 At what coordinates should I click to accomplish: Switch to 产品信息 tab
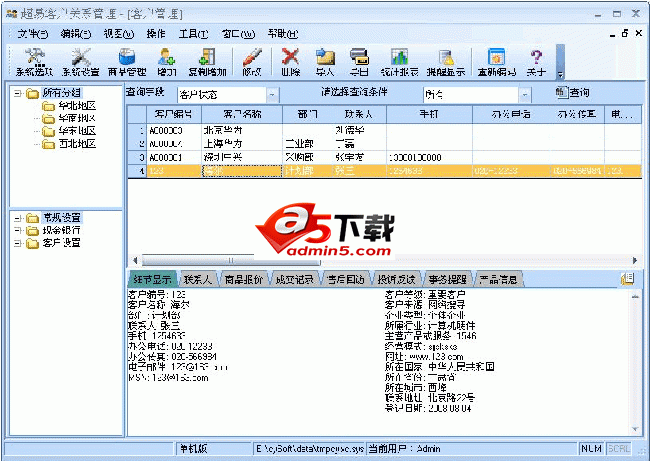[x=498, y=280]
